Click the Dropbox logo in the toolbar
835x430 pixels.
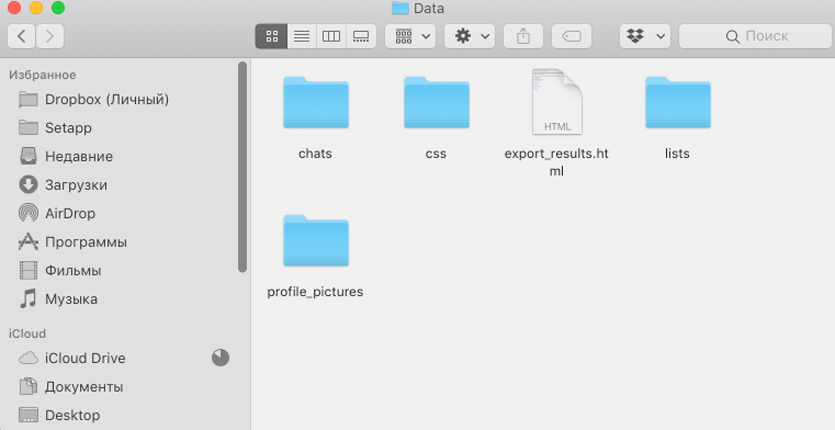point(635,36)
